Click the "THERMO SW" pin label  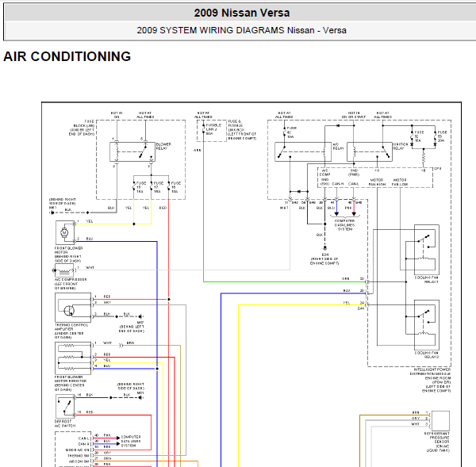pos(79,455)
